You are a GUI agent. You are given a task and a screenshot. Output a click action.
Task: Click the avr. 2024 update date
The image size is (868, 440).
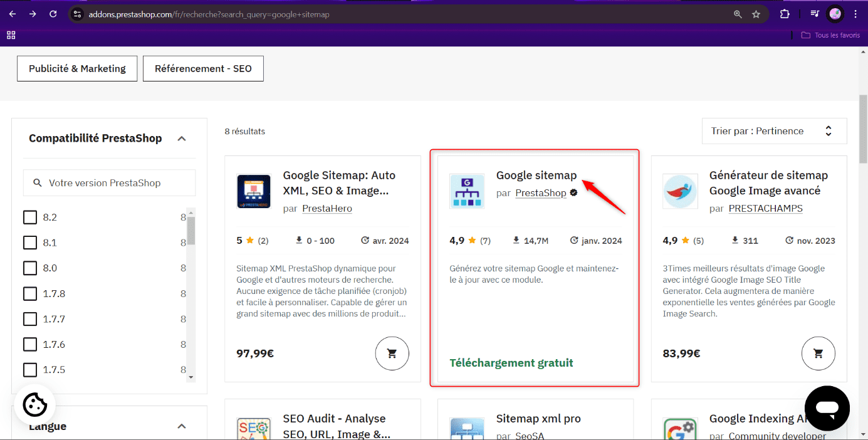(x=385, y=241)
